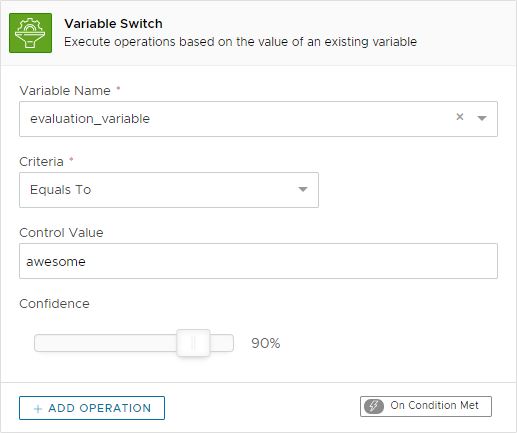This screenshot has width=517, height=433.
Task: Expand the Criteria dropdown arrow
Action: [x=303, y=189]
